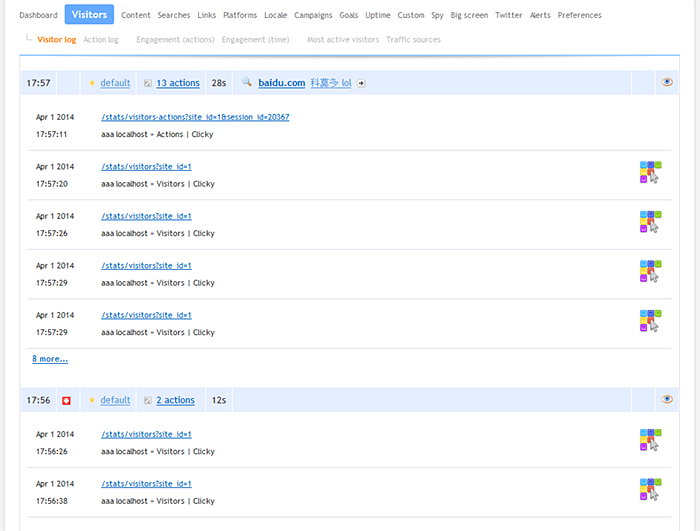Click the actions icon beside 13 actions
700x531 pixels.
point(148,83)
